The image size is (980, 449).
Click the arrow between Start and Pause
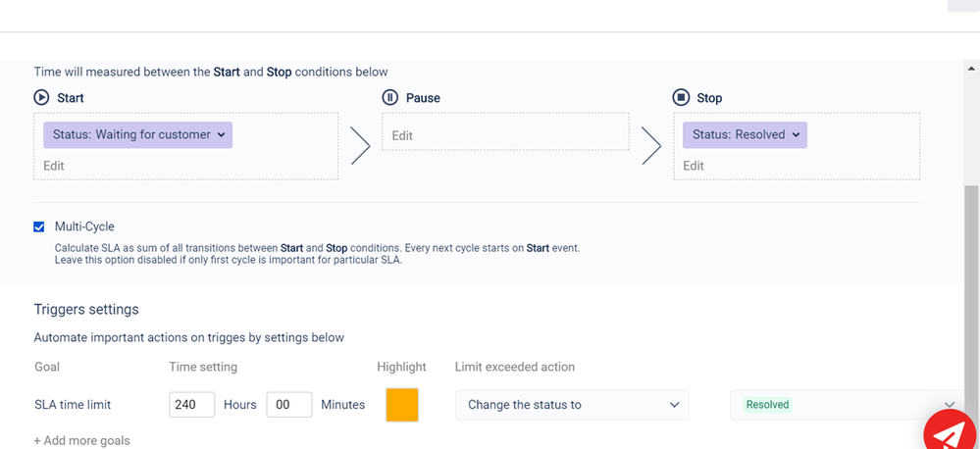pyautogui.click(x=360, y=146)
